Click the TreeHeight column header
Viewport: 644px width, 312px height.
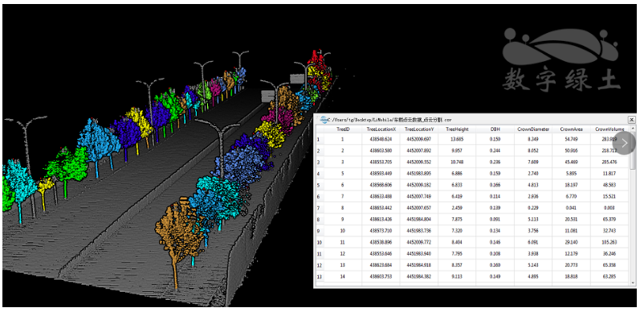point(457,129)
